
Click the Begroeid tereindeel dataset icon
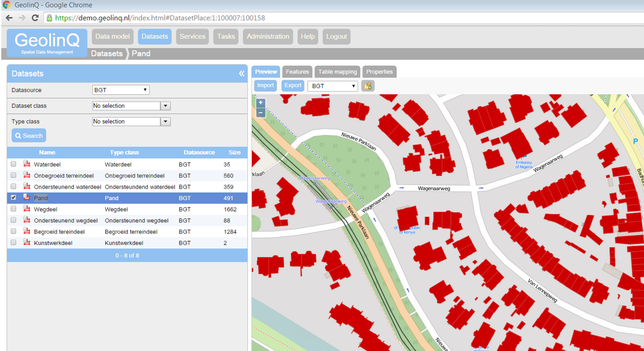point(27,231)
